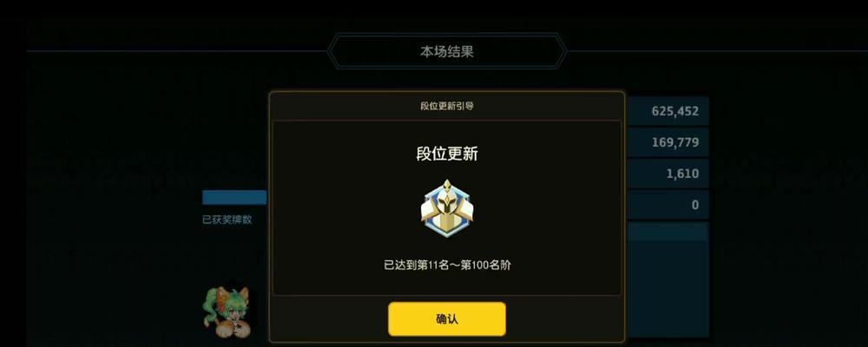Viewport: 868px width, 347px height.
Task: Click the line left of the 本场结果 banner
Action: [x=176, y=51]
